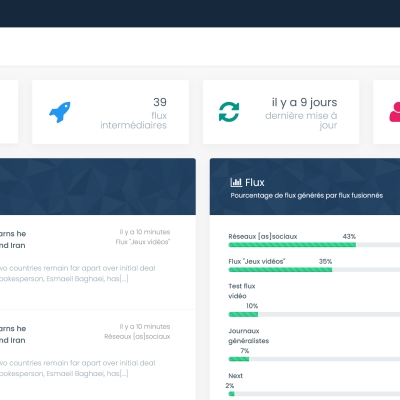Click the Next 2% progress bar
Viewport: 400px width, 400px height.
[314, 394]
